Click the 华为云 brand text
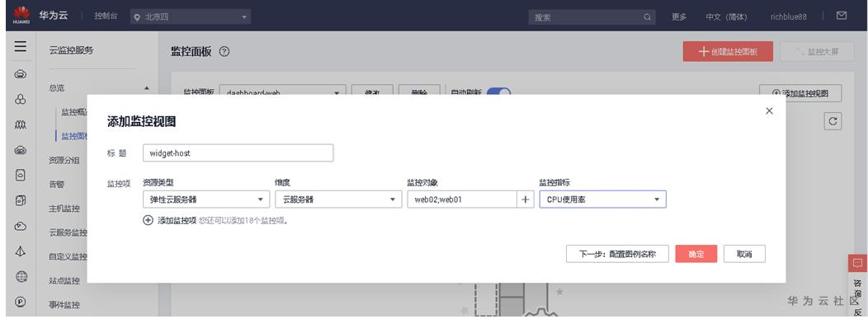 click(54, 16)
